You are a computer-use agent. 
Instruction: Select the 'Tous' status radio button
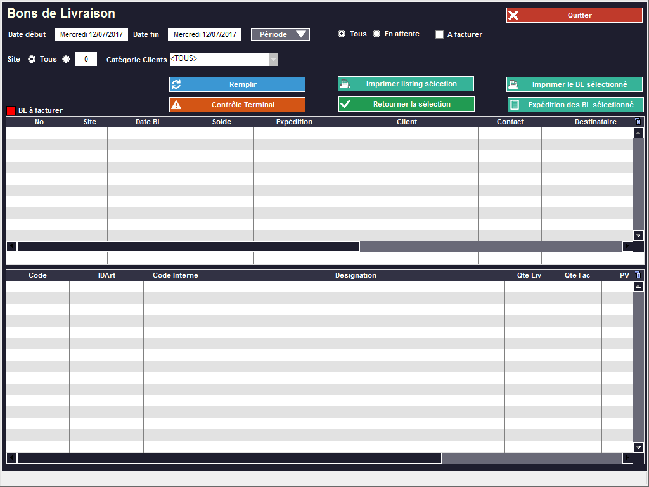coord(342,34)
